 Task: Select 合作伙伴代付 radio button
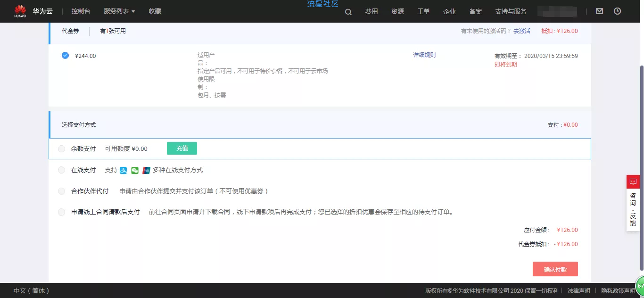click(x=62, y=191)
